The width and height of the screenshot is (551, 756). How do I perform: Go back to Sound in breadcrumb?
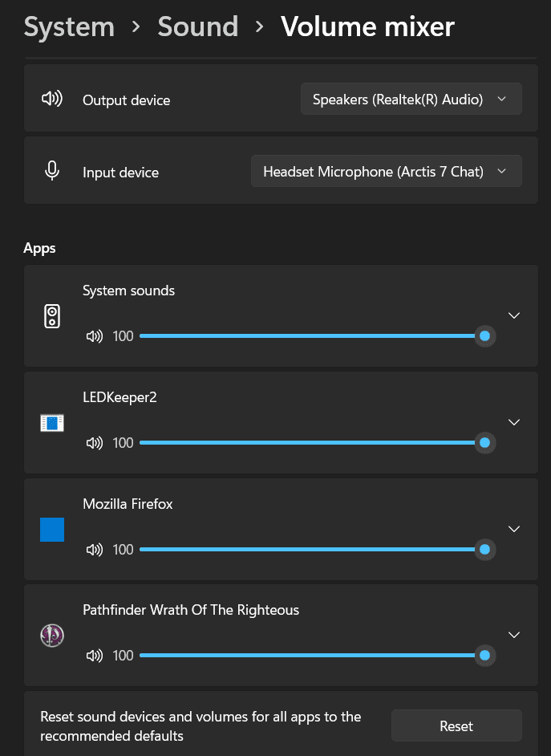click(198, 26)
